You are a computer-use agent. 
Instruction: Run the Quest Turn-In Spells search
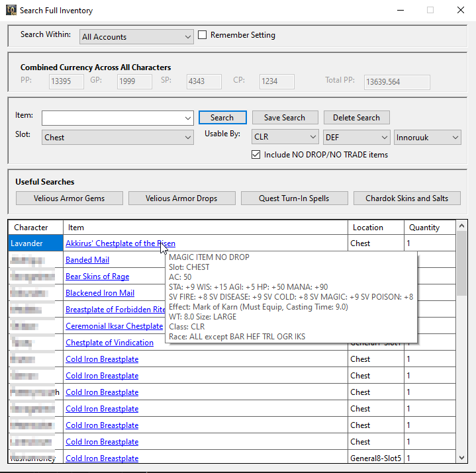click(294, 198)
